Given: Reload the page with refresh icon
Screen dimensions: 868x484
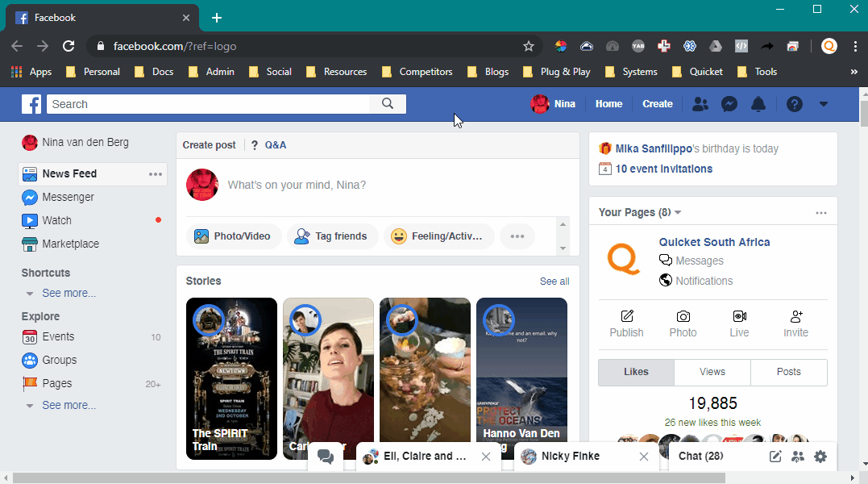Looking at the screenshot, I should pyautogui.click(x=69, y=46).
